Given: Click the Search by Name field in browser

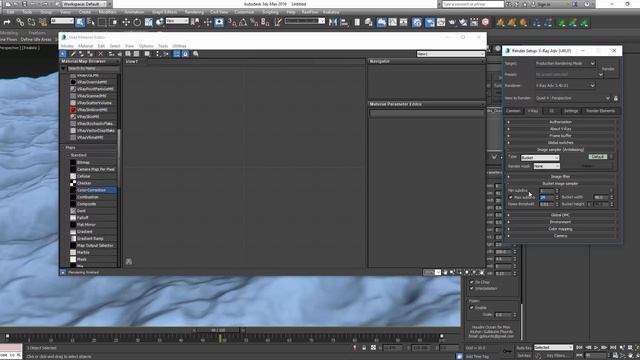Looking at the screenshot, I should pyautogui.click(x=93, y=69).
